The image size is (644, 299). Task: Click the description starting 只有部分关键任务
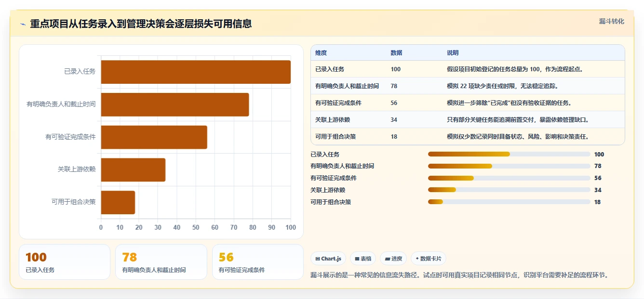tap(518, 120)
